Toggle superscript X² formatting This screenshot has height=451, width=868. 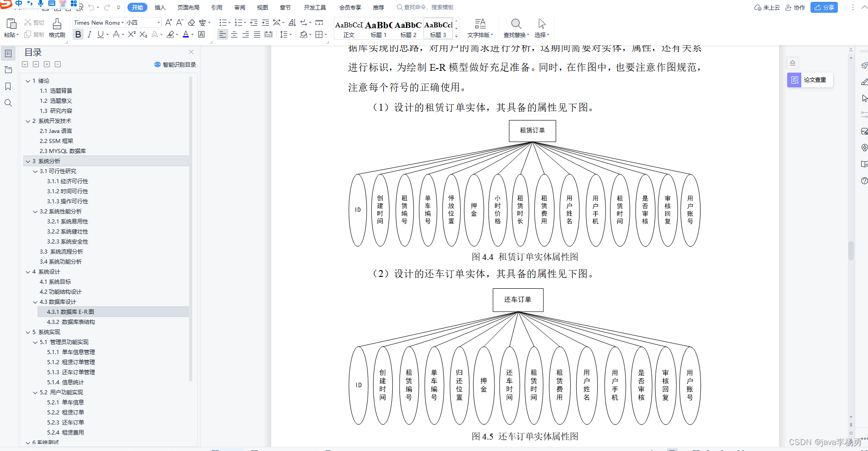click(x=132, y=34)
